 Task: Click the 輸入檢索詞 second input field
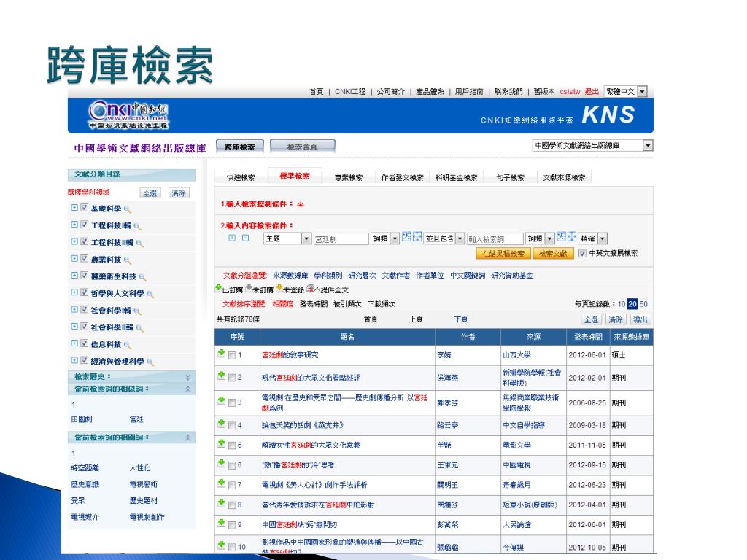(x=495, y=238)
